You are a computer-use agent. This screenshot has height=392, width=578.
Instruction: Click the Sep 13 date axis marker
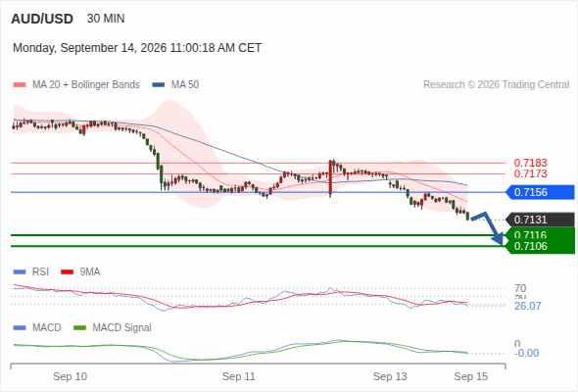point(390,376)
